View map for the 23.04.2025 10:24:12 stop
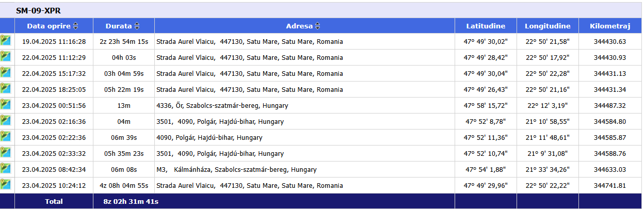644x209 pixels. click(x=6, y=185)
